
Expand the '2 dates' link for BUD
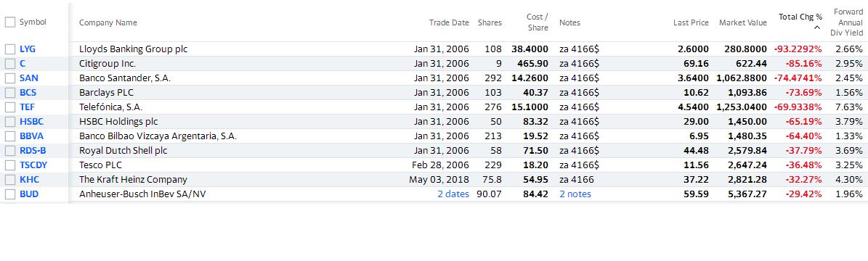click(453, 194)
